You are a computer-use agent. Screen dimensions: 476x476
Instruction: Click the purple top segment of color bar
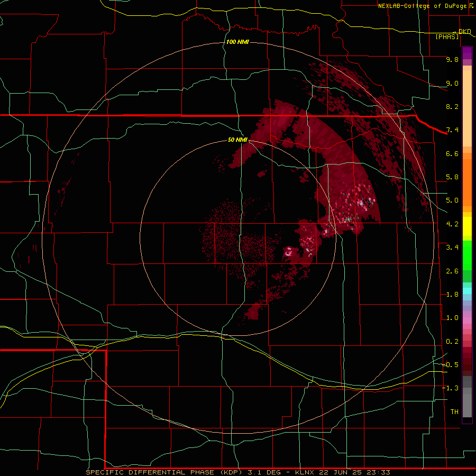[467, 53]
